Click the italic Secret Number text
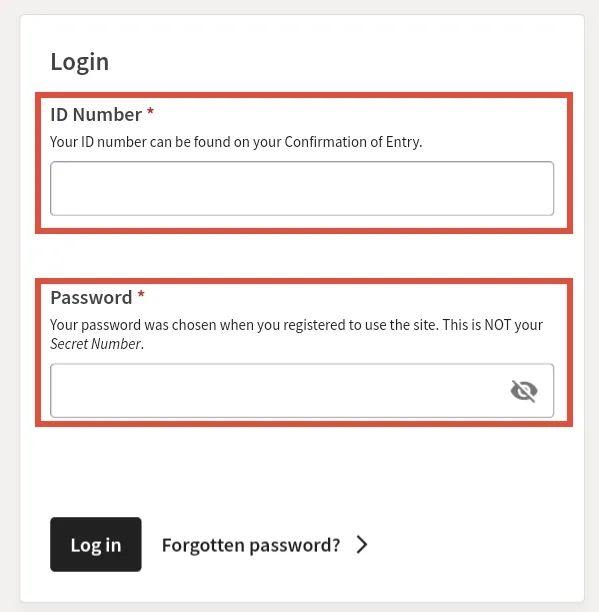Screen dimensions: 599x612 click(x=96, y=344)
